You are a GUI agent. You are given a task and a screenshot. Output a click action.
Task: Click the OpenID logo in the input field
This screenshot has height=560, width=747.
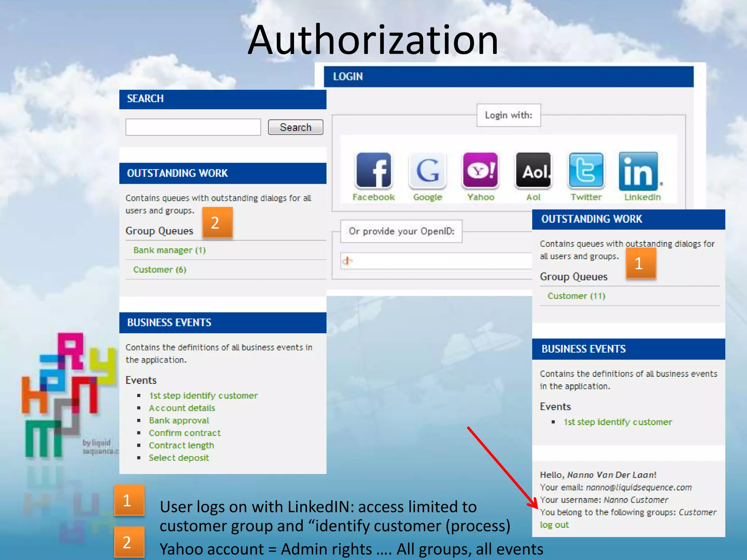pyautogui.click(x=348, y=261)
